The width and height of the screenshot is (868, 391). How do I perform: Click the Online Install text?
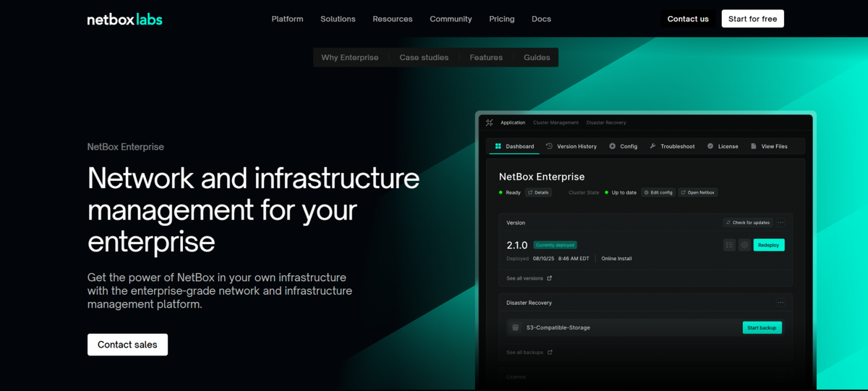point(616,258)
